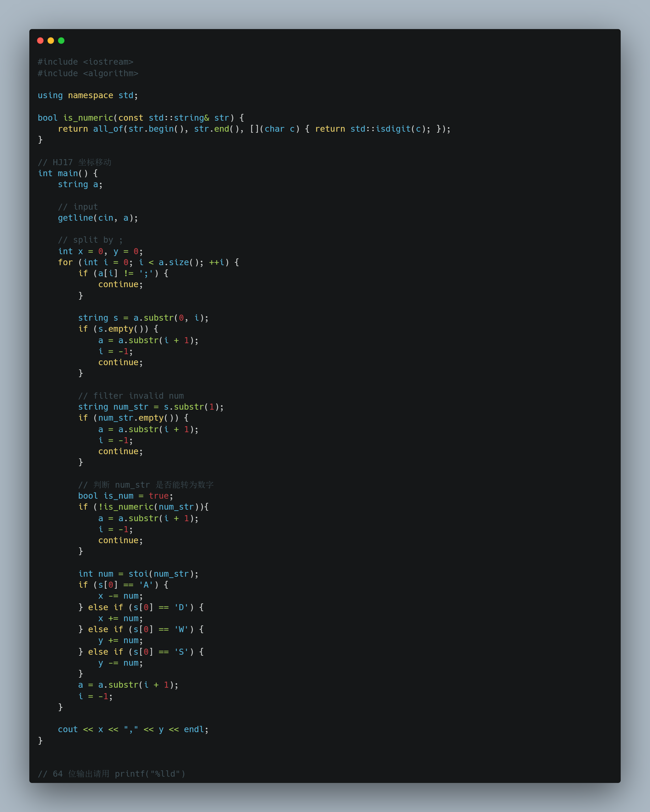Image resolution: width=650 pixels, height=812 pixels.
Task: Click the '// split by ;' comment
Action: click(x=90, y=240)
